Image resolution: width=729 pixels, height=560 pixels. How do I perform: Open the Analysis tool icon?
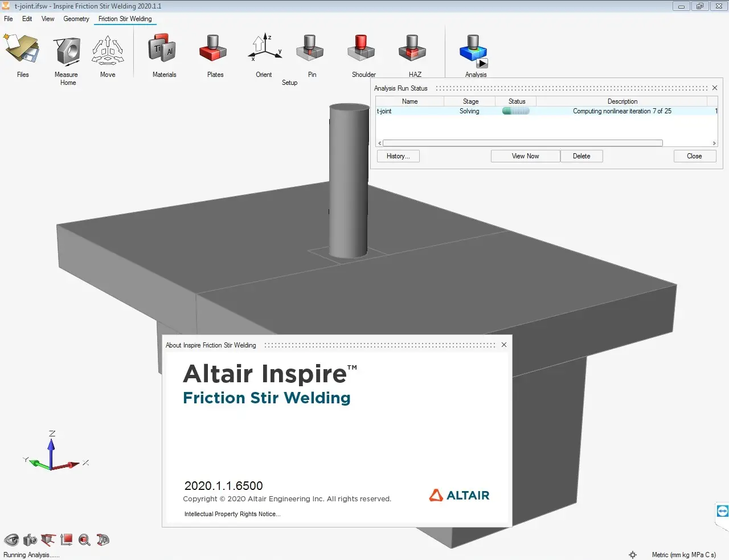point(473,48)
